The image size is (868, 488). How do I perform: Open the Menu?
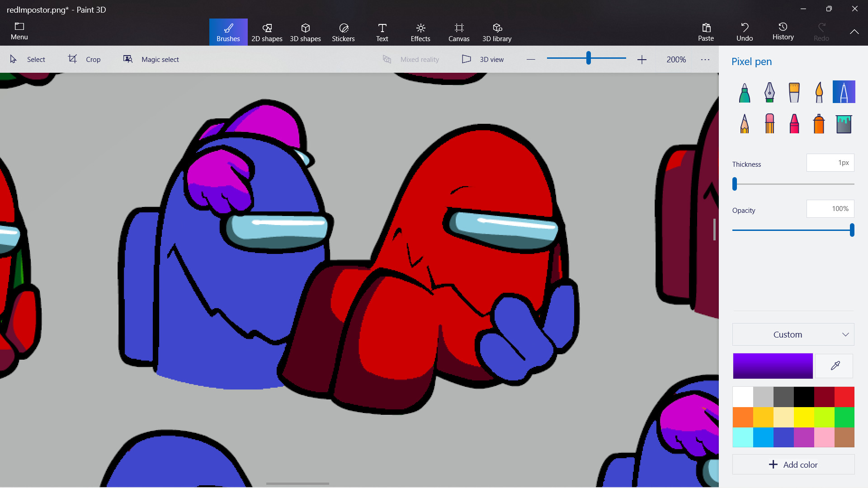pyautogui.click(x=19, y=31)
